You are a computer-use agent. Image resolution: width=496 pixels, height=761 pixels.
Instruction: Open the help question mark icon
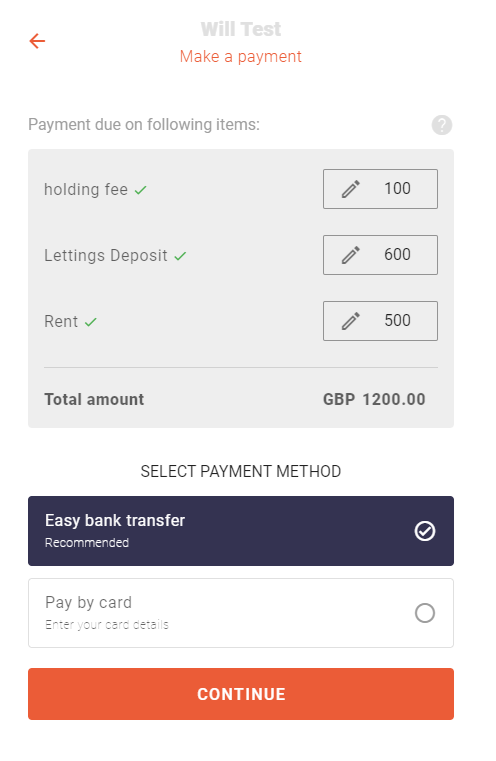point(442,125)
